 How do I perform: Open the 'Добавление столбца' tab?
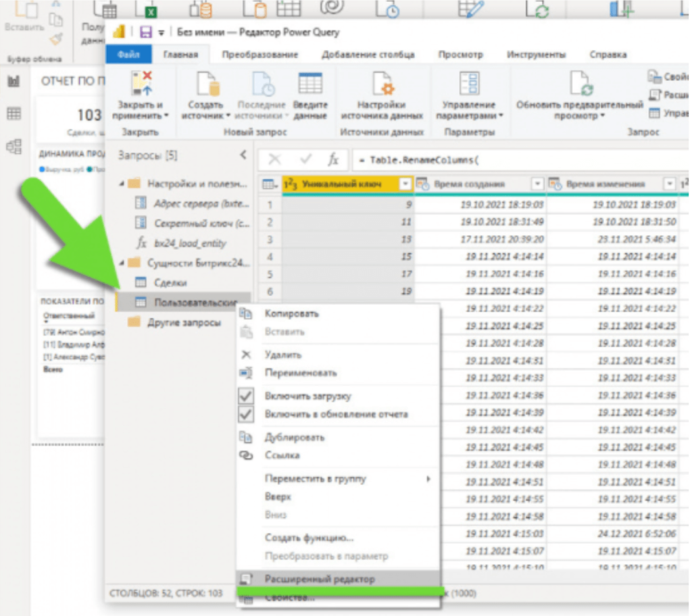pyautogui.click(x=368, y=55)
